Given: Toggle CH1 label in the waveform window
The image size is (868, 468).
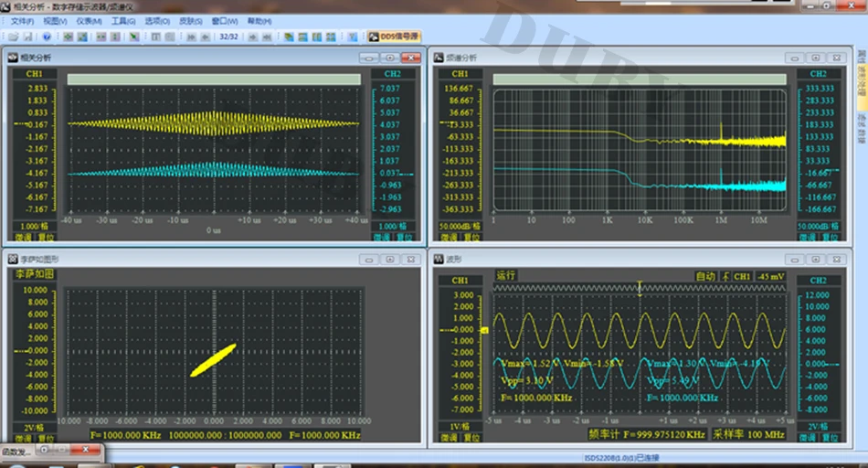Looking at the screenshot, I should coord(460,281).
